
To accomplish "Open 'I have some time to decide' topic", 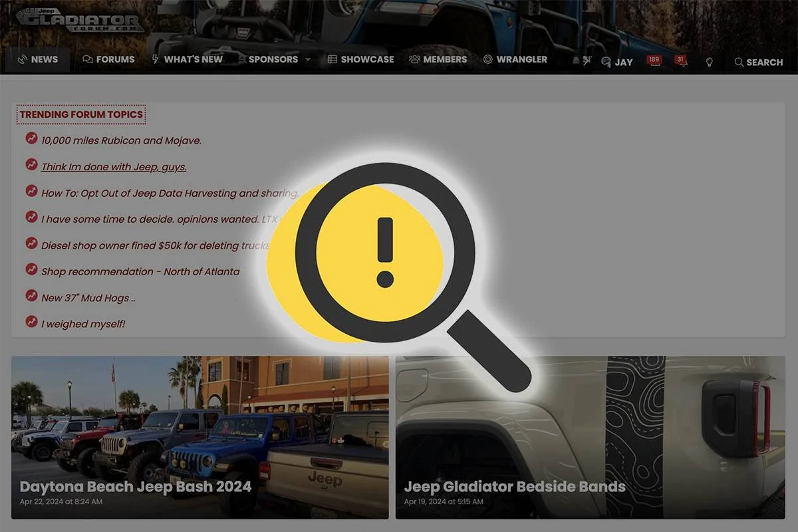I will (x=162, y=219).
